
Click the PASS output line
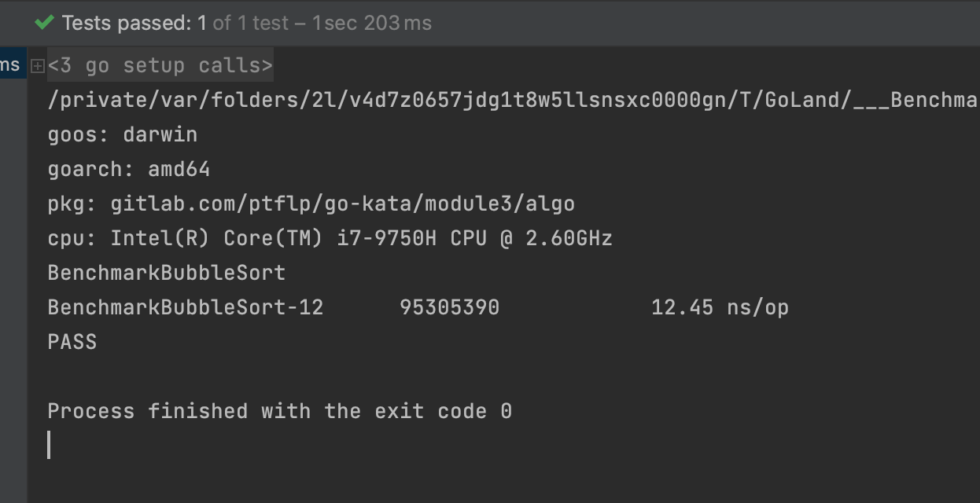(x=72, y=342)
